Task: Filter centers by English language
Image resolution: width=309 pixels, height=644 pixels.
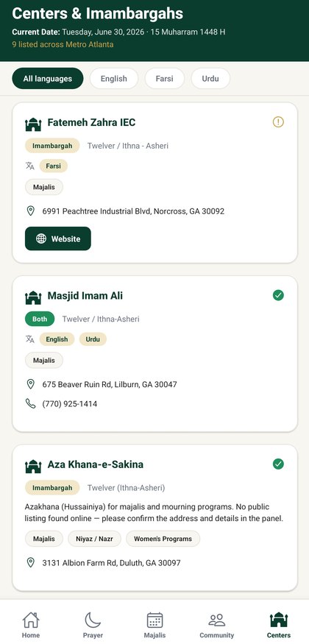Action: [114, 79]
